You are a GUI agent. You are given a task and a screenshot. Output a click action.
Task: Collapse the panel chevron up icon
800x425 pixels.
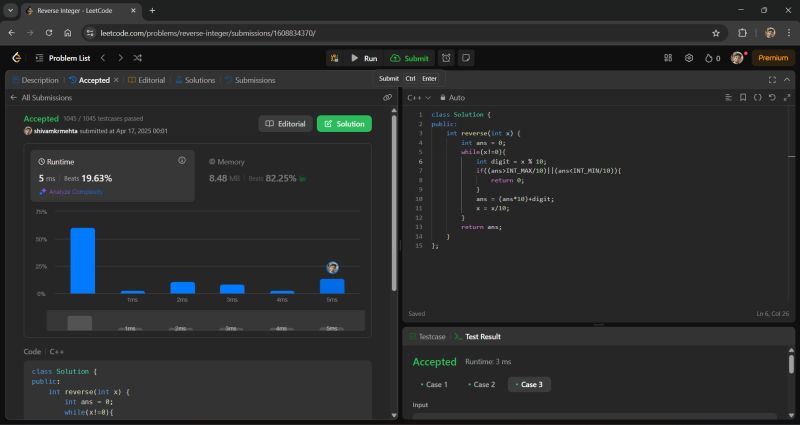click(x=787, y=80)
